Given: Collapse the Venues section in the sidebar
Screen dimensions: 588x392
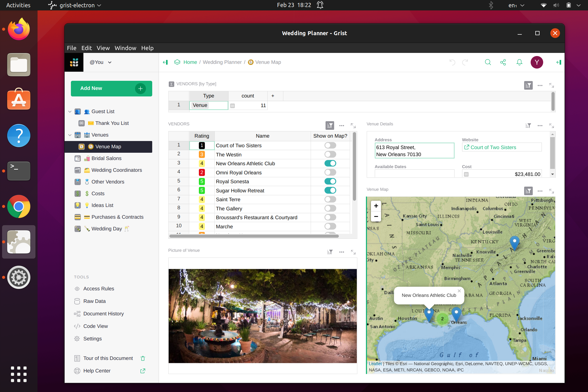Looking at the screenshot, I should [x=70, y=135].
